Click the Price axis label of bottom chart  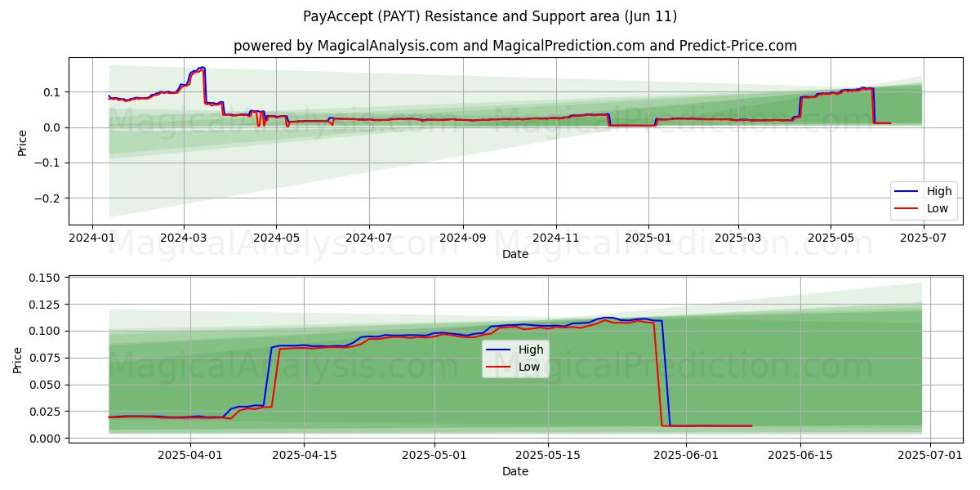(x=18, y=359)
